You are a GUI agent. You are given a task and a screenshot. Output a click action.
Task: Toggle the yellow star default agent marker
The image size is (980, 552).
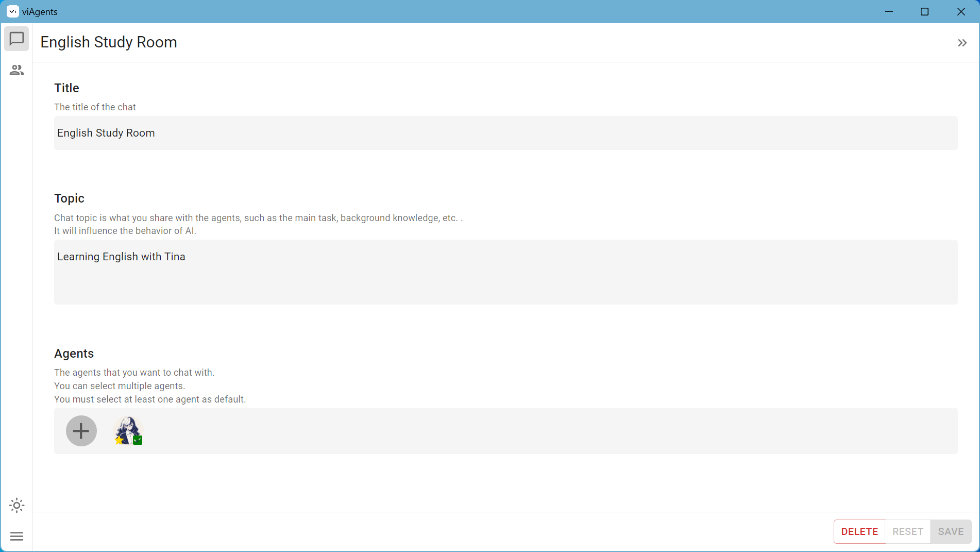(119, 440)
